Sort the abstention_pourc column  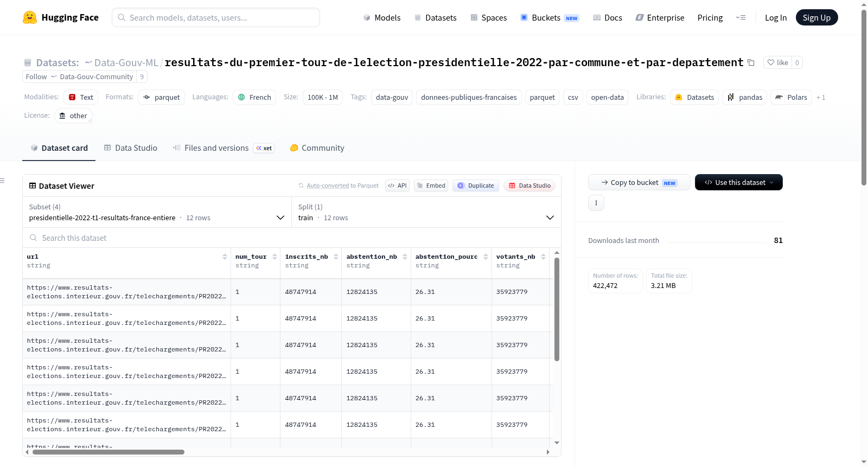click(486, 257)
